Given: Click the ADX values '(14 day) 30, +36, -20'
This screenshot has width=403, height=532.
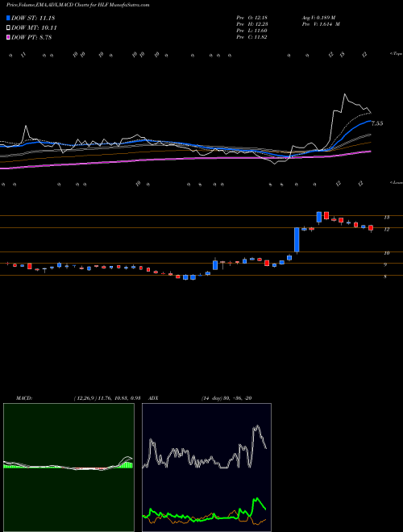Looking at the screenshot, I should [x=226, y=398].
